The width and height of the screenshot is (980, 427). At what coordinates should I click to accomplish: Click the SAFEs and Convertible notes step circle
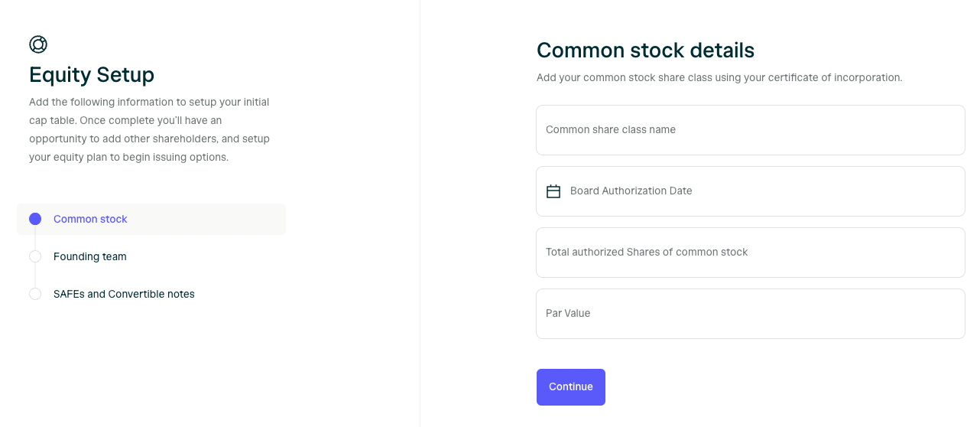pyautogui.click(x=35, y=294)
